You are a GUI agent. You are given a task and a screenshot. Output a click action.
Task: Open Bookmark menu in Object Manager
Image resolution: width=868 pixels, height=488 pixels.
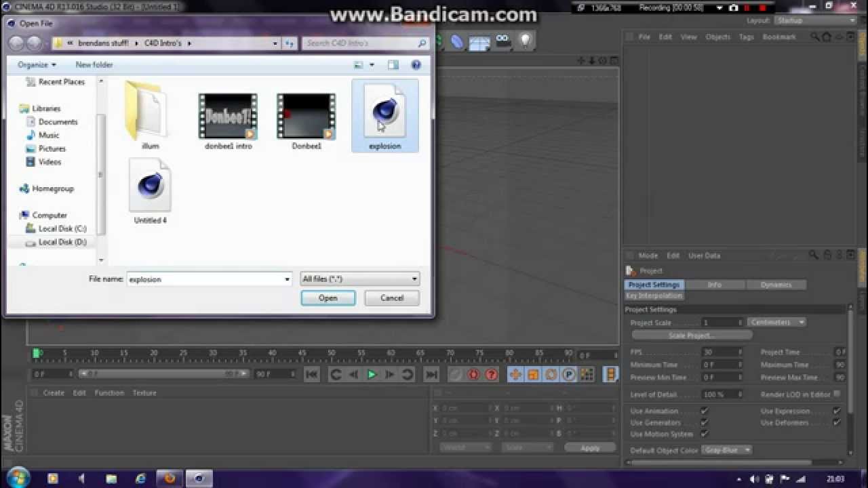tap(778, 37)
